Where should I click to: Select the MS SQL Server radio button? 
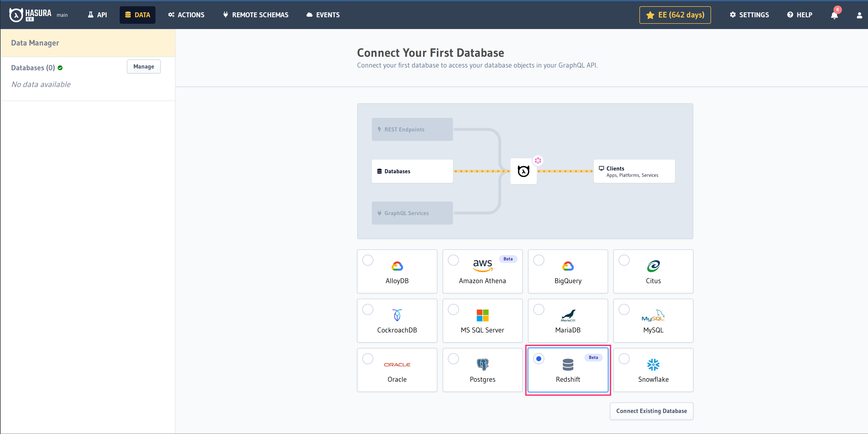click(x=453, y=309)
